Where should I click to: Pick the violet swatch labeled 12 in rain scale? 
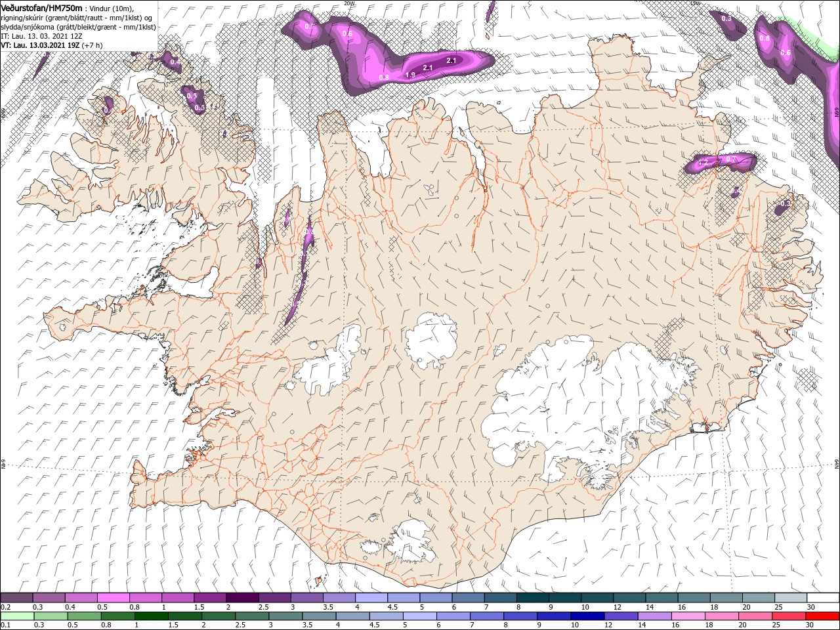pyautogui.click(x=620, y=616)
